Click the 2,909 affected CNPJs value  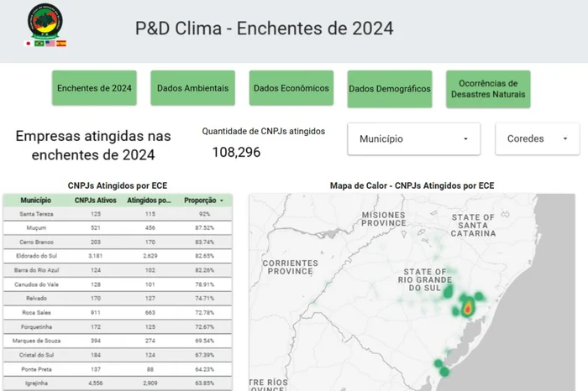[x=150, y=383]
